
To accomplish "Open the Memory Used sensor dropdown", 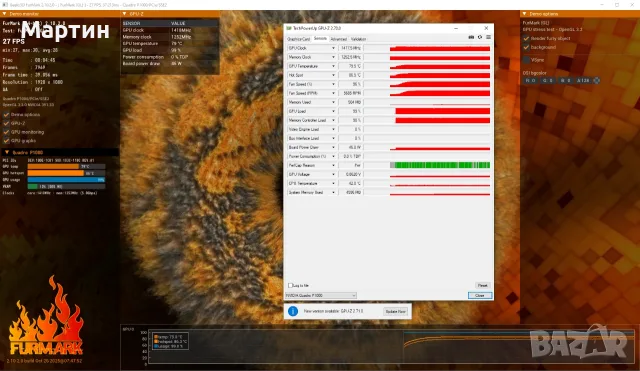I will tap(333, 102).
